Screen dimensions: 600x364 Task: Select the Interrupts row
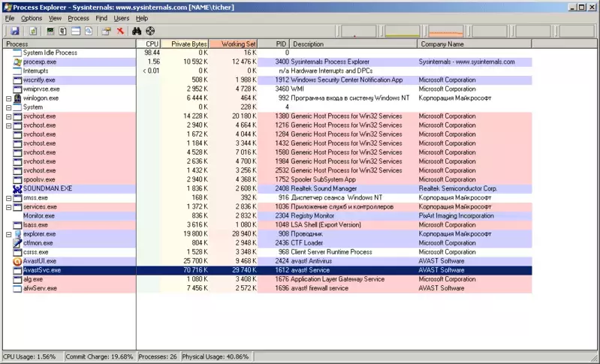(267, 71)
